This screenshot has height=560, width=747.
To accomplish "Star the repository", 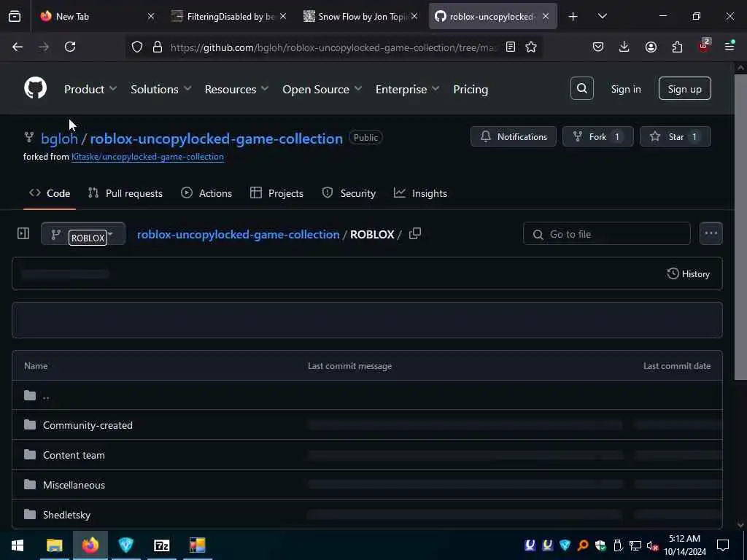I will [x=675, y=136].
